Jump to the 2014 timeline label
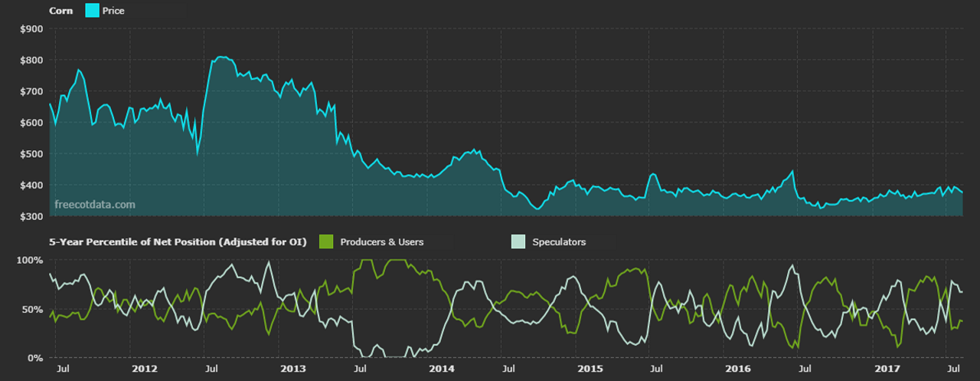Screen dimensions: 980x381 click(x=442, y=370)
